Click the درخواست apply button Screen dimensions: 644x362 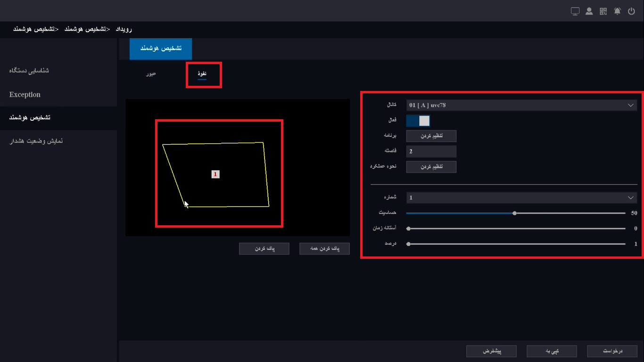coord(612,351)
